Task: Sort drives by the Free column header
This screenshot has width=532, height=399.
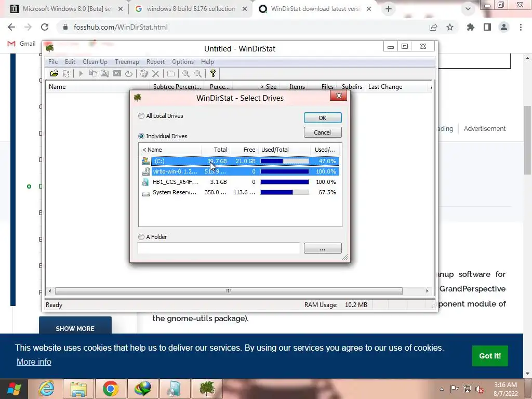Action: (x=244, y=150)
